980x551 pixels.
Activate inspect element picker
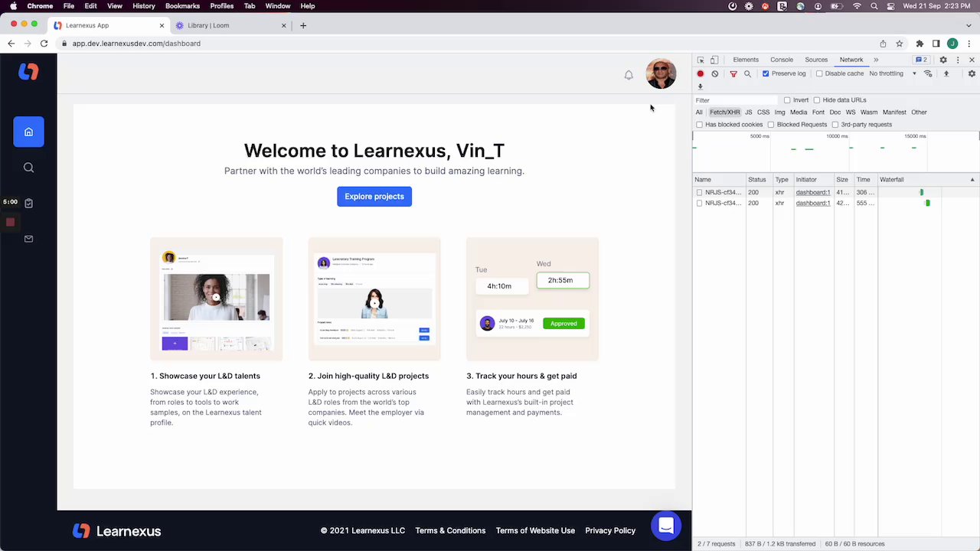701,60
